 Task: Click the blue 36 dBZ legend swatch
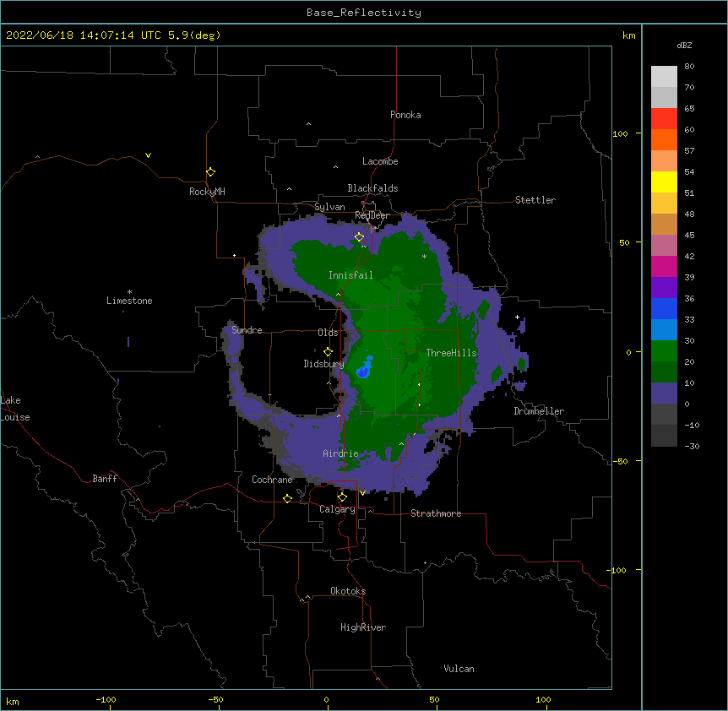(664, 308)
